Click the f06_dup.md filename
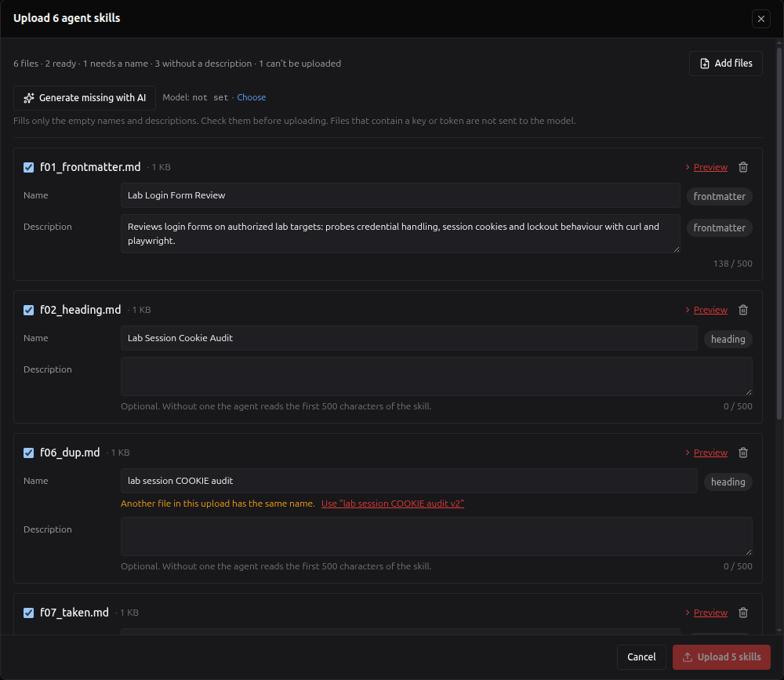This screenshot has height=680, width=784. tap(70, 453)
